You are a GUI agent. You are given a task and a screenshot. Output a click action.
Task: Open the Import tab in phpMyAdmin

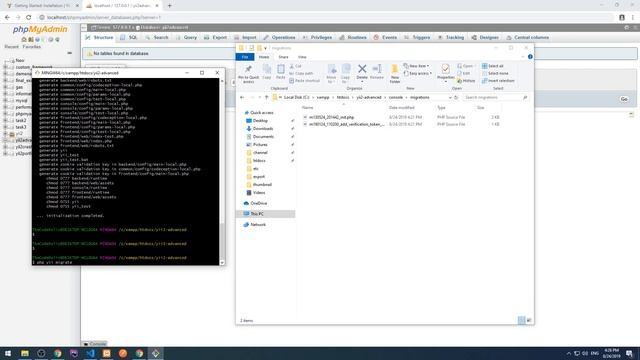[x=245, y=38]
